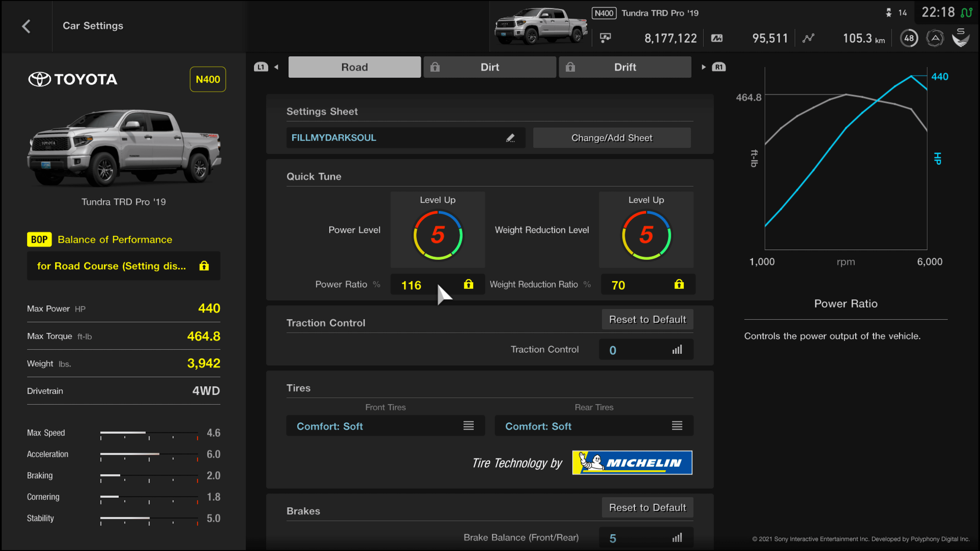Screen dimensions: 980x551
Task: Click the traction control bar chart icon
Action: click(x=677, y=349)
